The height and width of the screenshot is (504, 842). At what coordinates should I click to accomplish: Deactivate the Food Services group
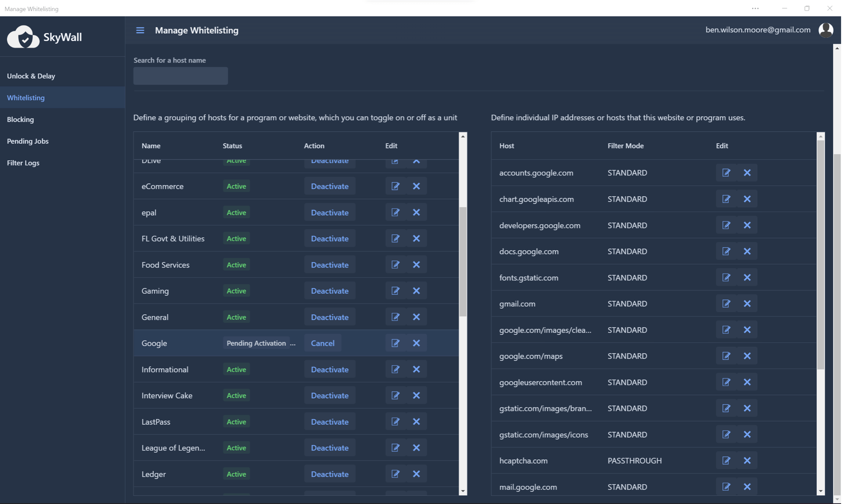tap(329, 264)
